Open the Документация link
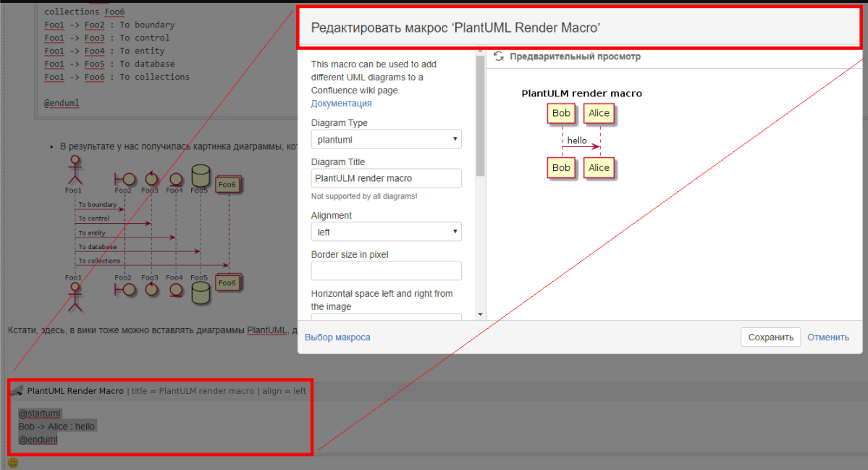The height and width of the screenshot is (470, 868). (341, 104)
